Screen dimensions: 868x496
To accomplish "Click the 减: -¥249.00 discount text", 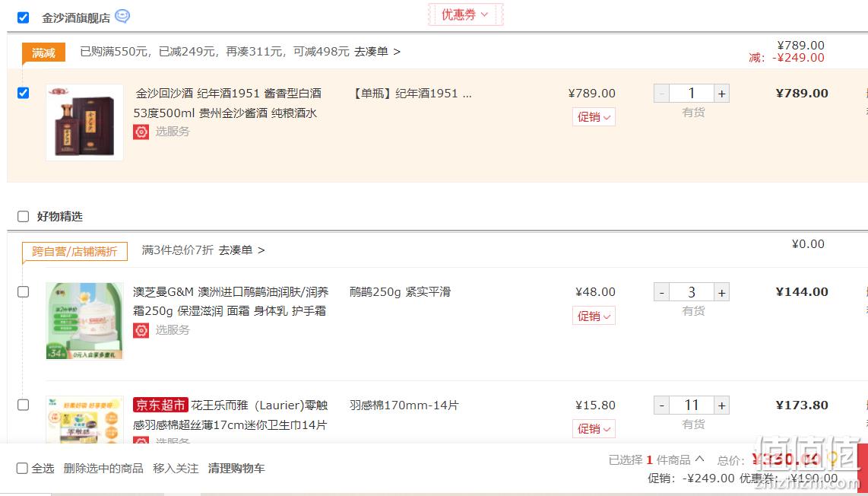I will coord(787,58).
